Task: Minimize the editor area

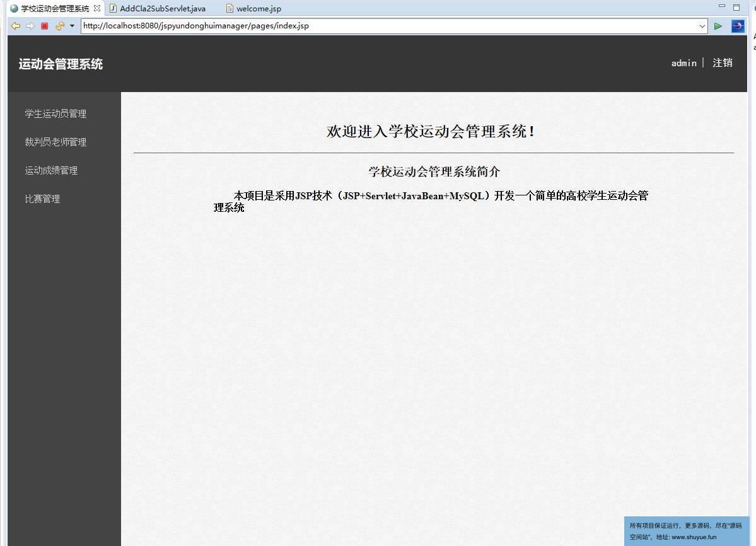Action: [722, 6]
